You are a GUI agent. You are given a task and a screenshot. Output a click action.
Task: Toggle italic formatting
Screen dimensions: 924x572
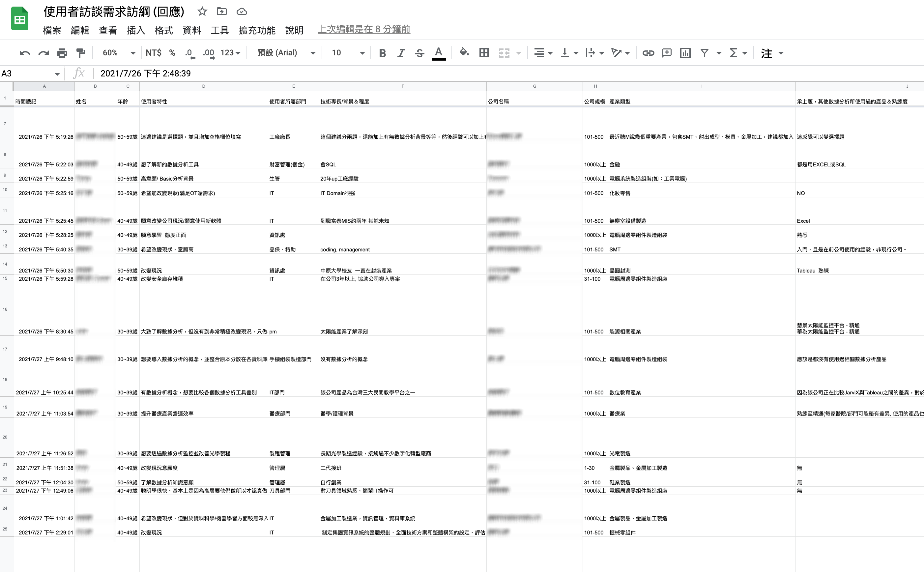(401, 53)
